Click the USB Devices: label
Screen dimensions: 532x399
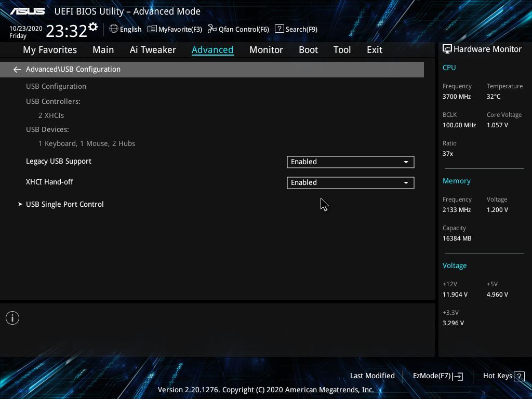point(47,129)
